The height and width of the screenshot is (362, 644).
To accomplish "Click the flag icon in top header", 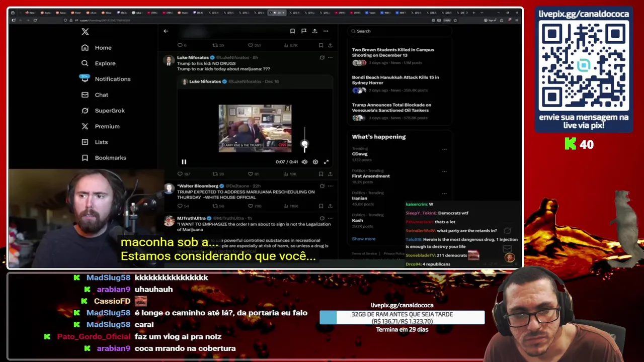I will point(304,31).
